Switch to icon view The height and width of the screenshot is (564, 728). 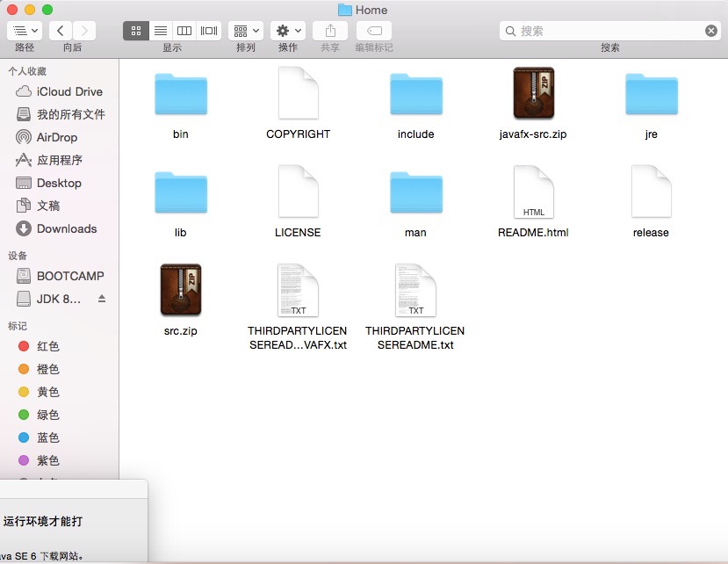click(136, 31)
